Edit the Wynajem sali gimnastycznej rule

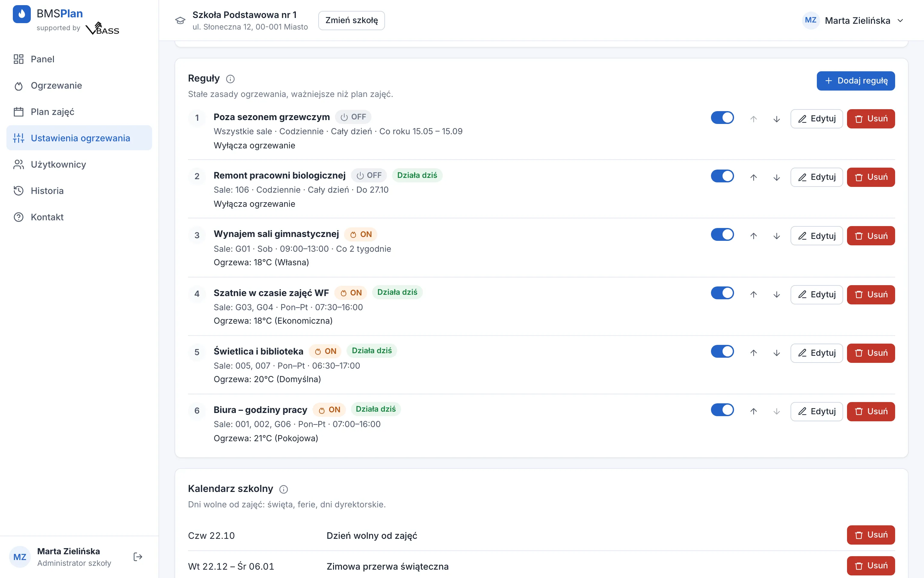pos(816,236)
